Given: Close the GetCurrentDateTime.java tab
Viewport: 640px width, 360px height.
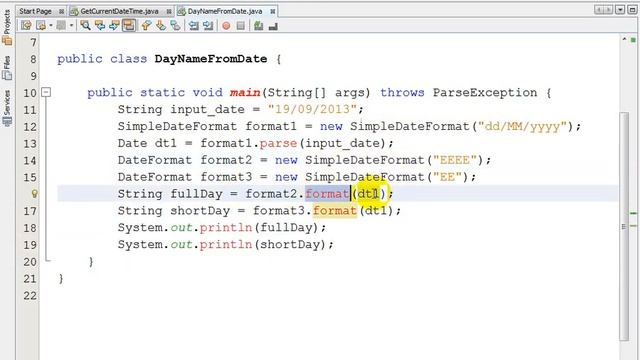Looking at the screenshot, I should click(169, 11).
